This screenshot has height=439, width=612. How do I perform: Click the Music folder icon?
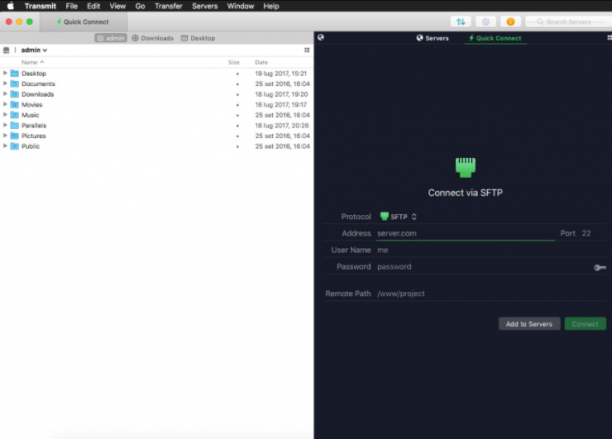tap(15, 115)
